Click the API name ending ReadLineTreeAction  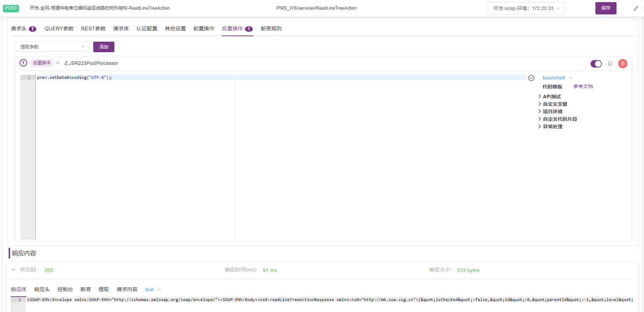100,8
